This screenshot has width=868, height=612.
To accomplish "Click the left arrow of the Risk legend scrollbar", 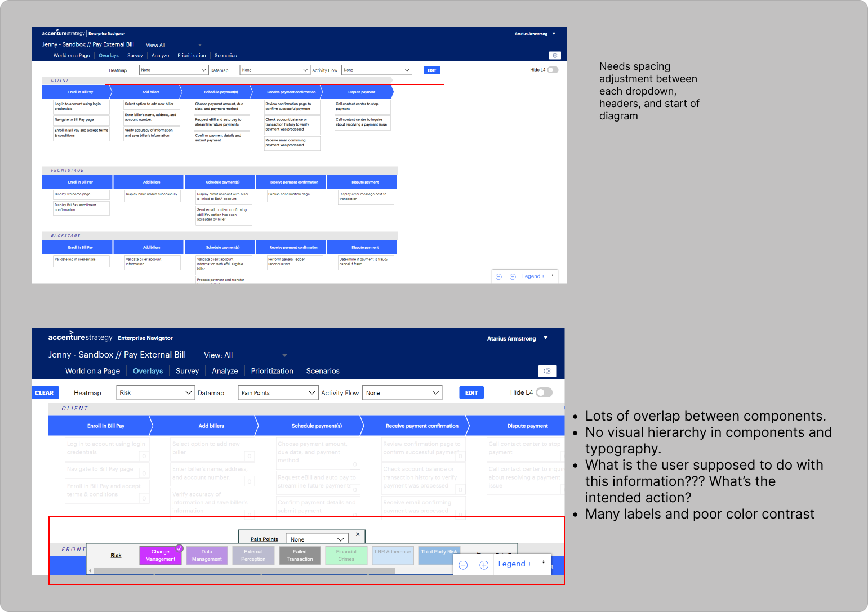I will [x=90, y=571].
